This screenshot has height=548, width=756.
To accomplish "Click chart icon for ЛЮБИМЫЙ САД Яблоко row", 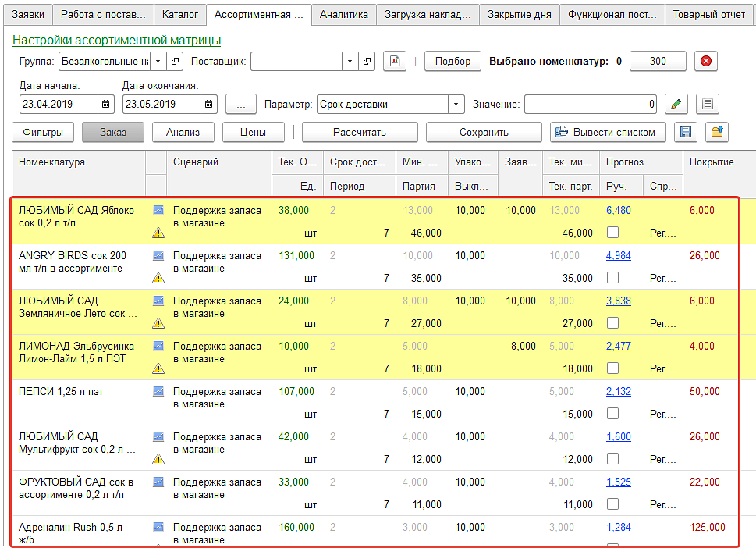I will [158, 210].
